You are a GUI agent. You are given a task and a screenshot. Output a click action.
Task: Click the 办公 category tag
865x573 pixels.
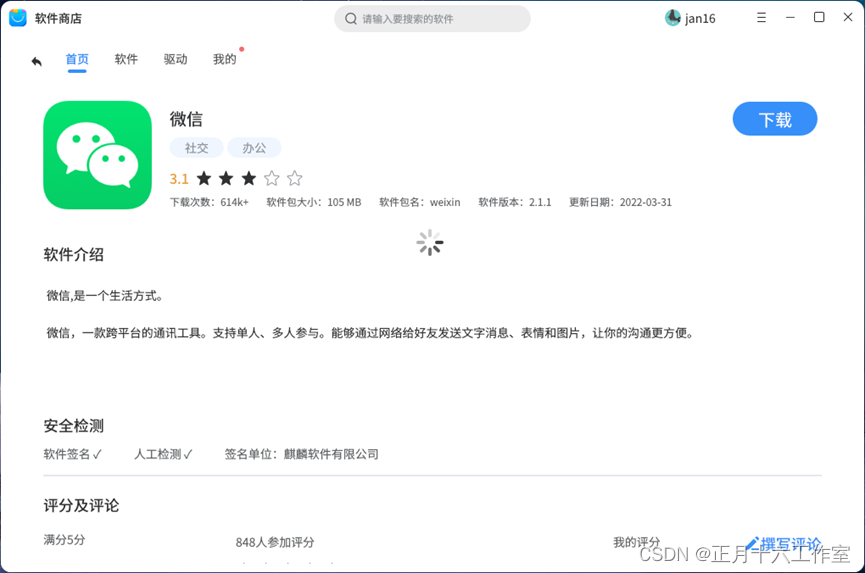pyautogui.click(x=254, y=148)
